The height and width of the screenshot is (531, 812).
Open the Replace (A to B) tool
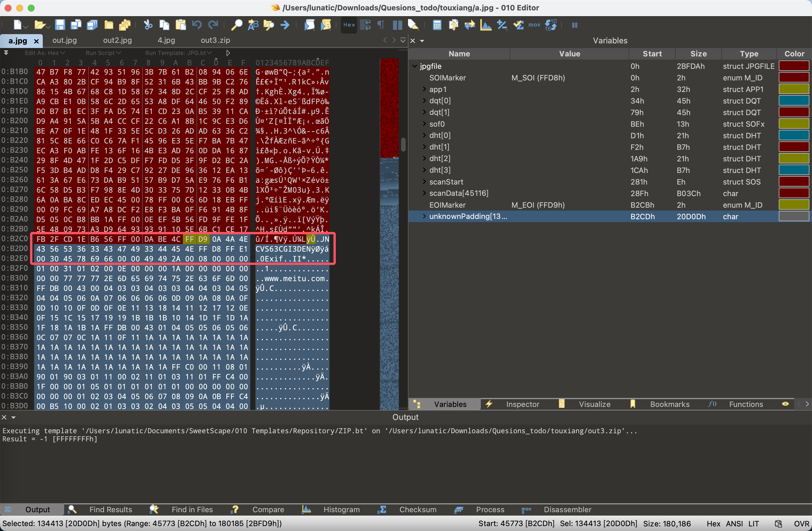253,25
